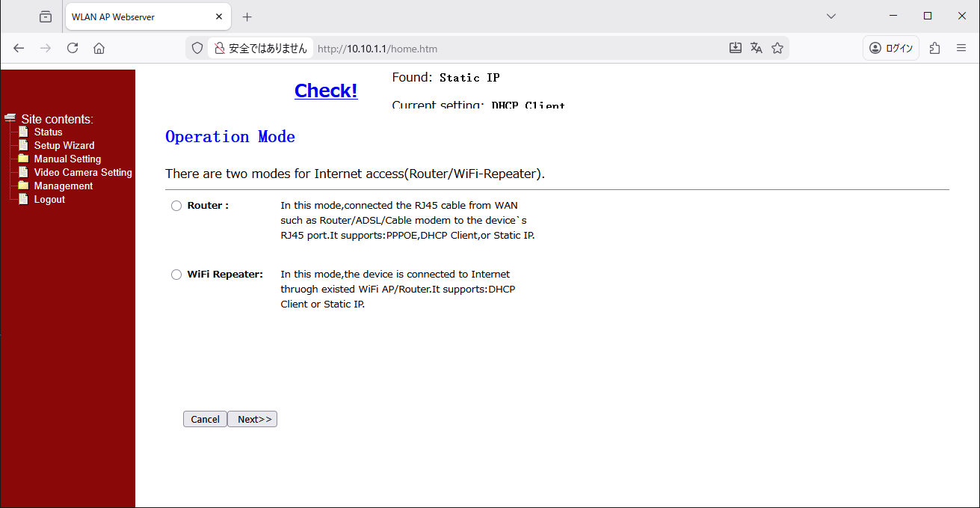Click the Next>> button
980x508 pixels.
point(253,419)
